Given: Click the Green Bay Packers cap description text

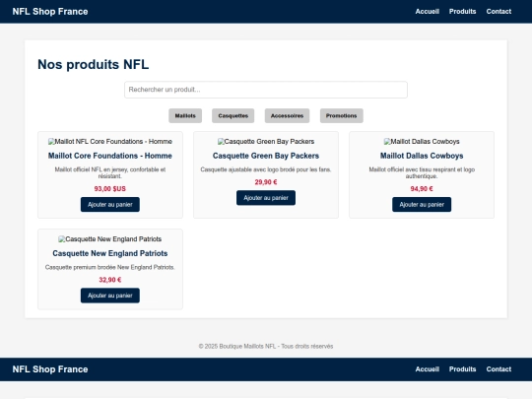Looking at the screenshot, I should [x=266, y=169].
